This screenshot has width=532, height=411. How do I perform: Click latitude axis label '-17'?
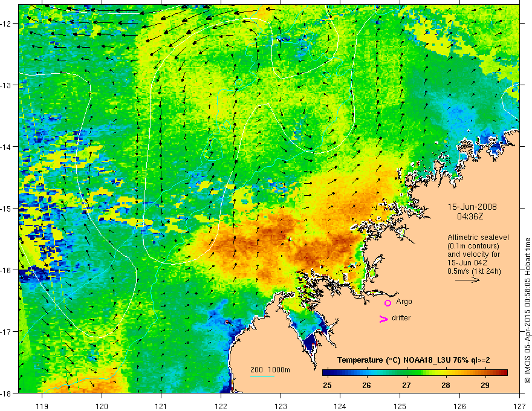pyautogui.click(x=6, y=331)
